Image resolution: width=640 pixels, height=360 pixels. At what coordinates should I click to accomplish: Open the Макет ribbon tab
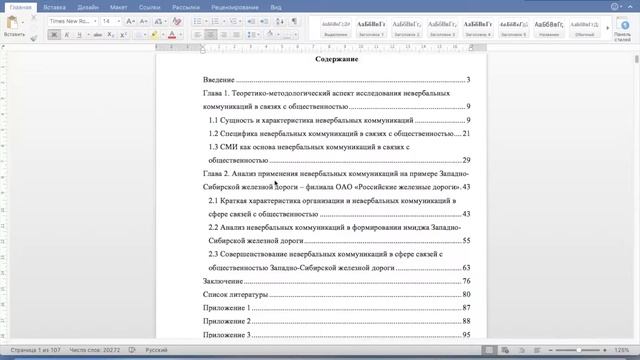pos(118,7)
